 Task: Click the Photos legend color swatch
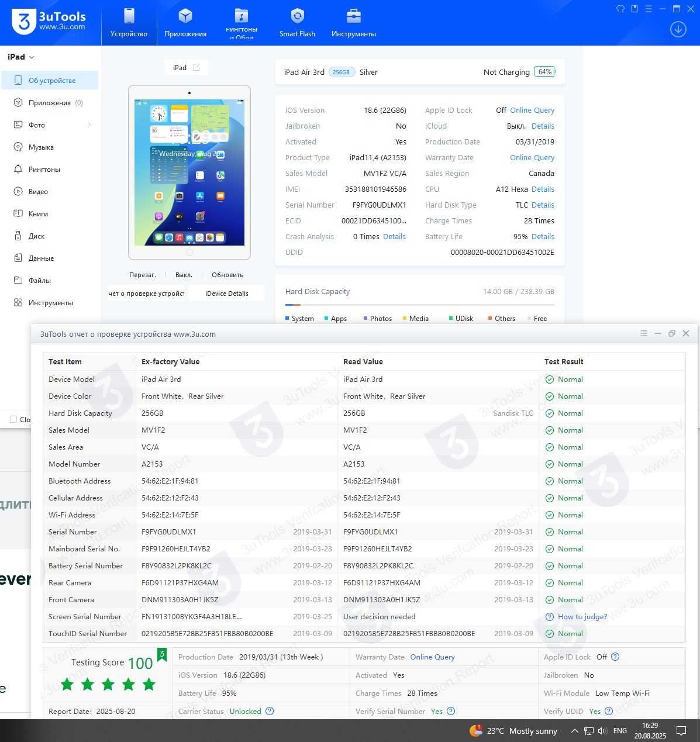tap(365, 318)
